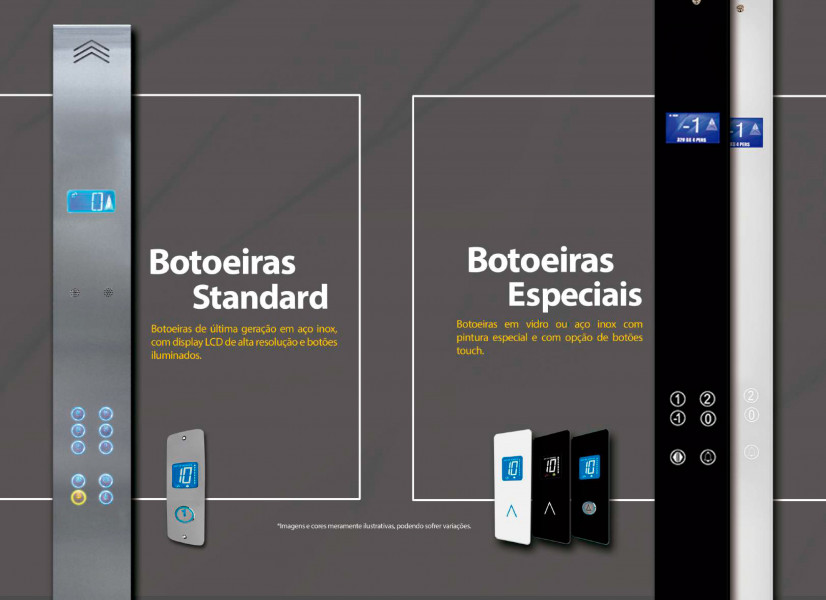
Task: Click the blue -1 display on black panel
Action: tap(692, 127)
